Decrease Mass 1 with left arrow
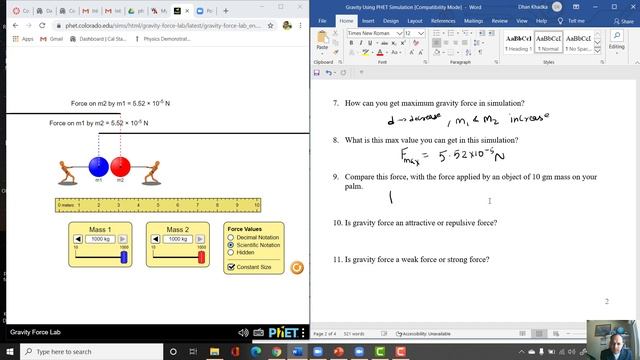Screen dimensions: 640x360 tap(78, 239)
